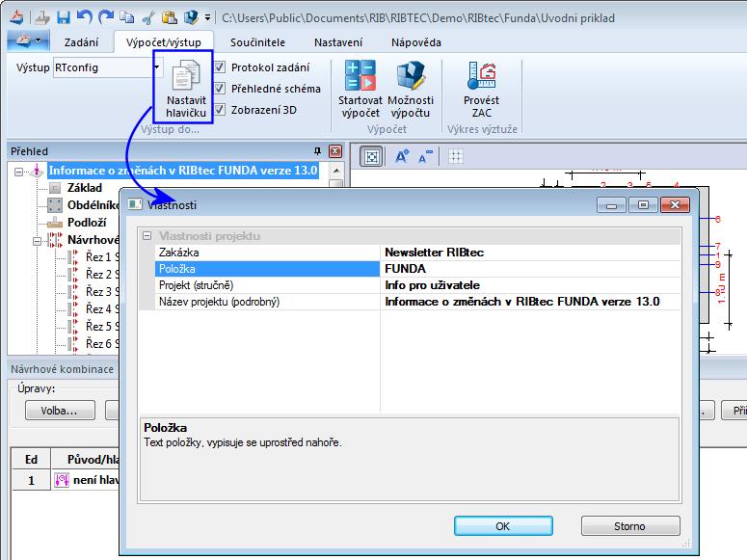This screenshot has width=747, height=560.
Task: Open the Výstup RTconfig dropdown
Action: coord(156,67)
